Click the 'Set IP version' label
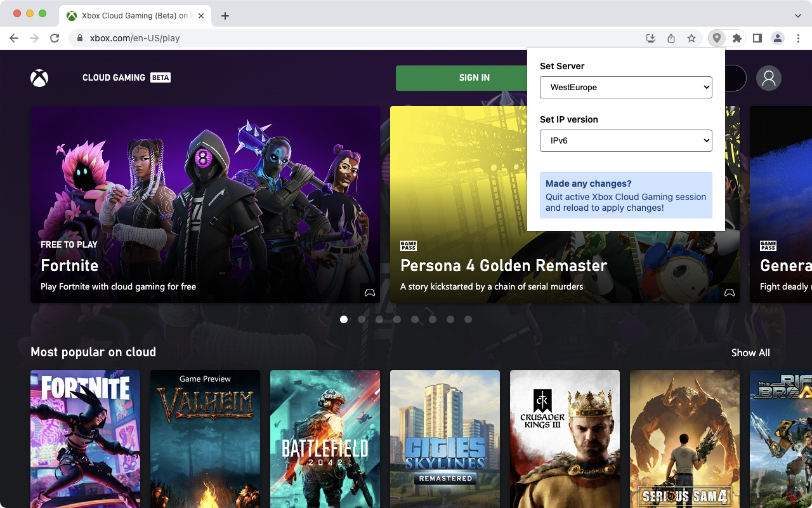 (569, 119)
